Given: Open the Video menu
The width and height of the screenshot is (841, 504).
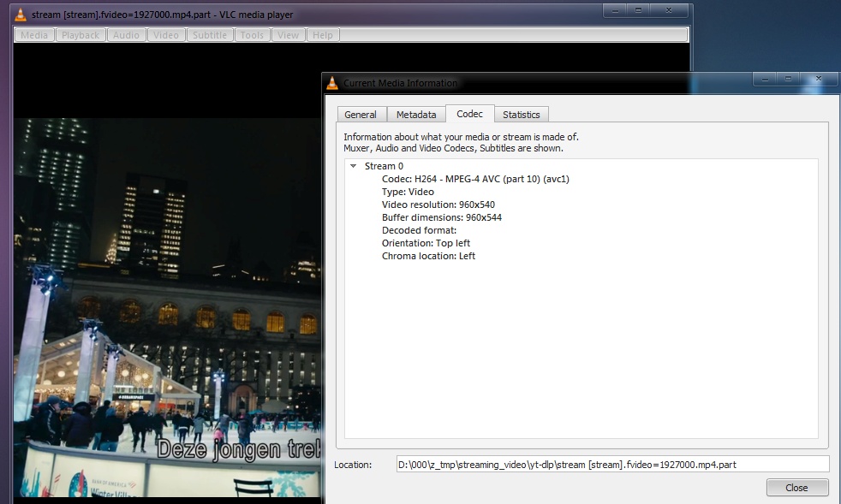Looking at the screenshot, I should click(x=166, y=35).
